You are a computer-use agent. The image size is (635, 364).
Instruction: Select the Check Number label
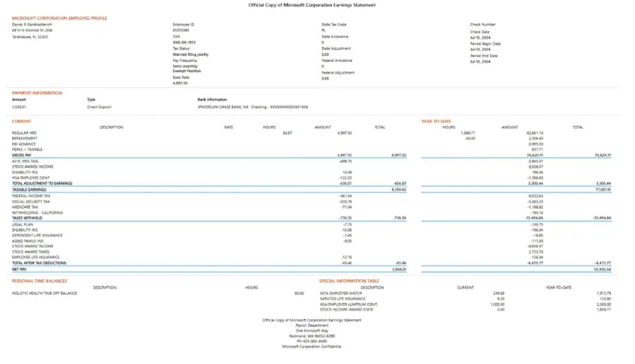pos(483,25)
